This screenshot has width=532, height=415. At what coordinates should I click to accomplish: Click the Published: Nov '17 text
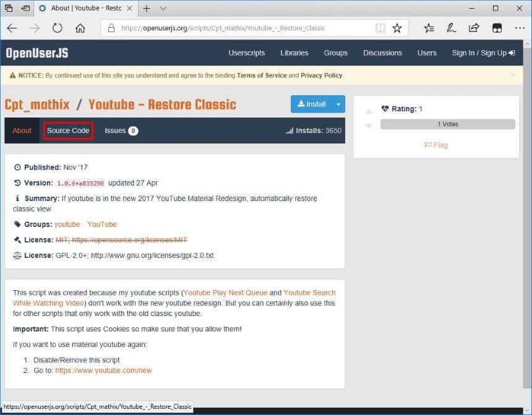51,167
